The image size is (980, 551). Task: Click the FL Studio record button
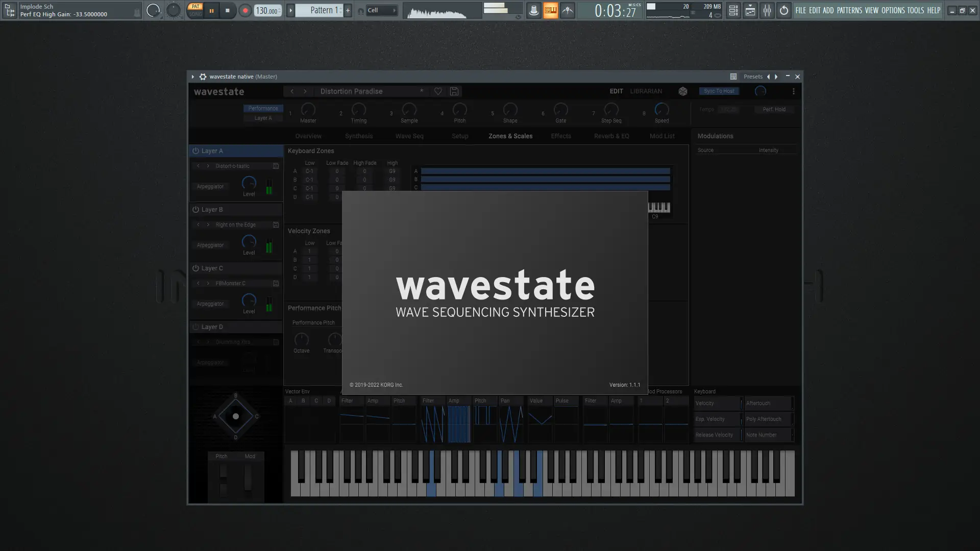point(245,10)
